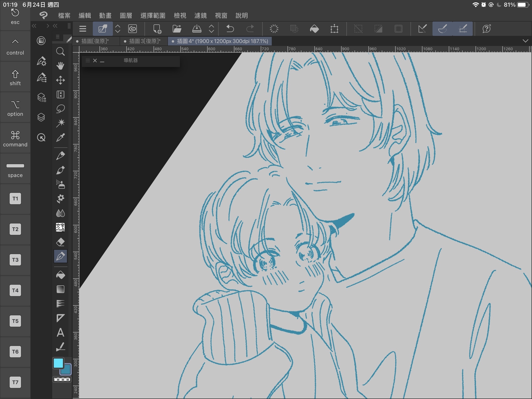Select the Decoration flower tool
This screenshot has width=532, height=399.
coord(60,199)
